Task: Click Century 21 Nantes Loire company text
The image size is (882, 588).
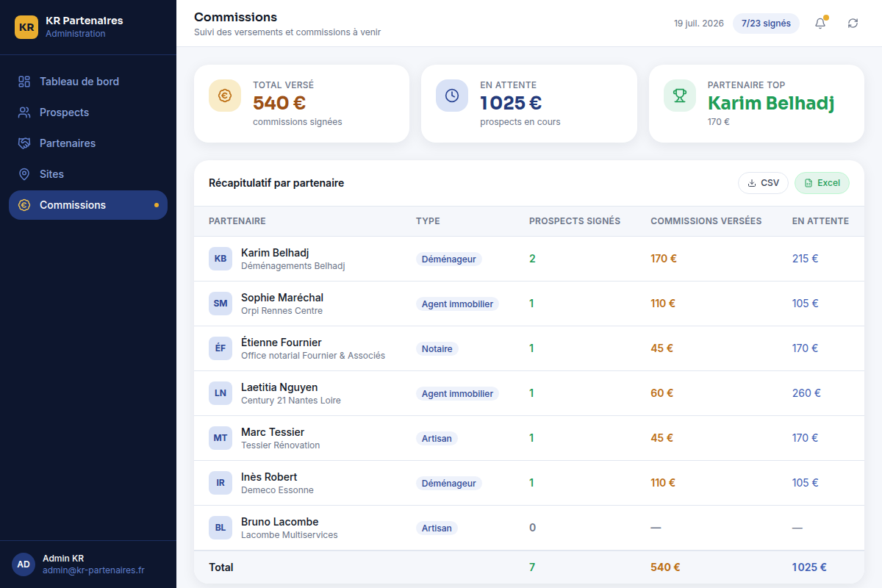Action: (291, 401)
